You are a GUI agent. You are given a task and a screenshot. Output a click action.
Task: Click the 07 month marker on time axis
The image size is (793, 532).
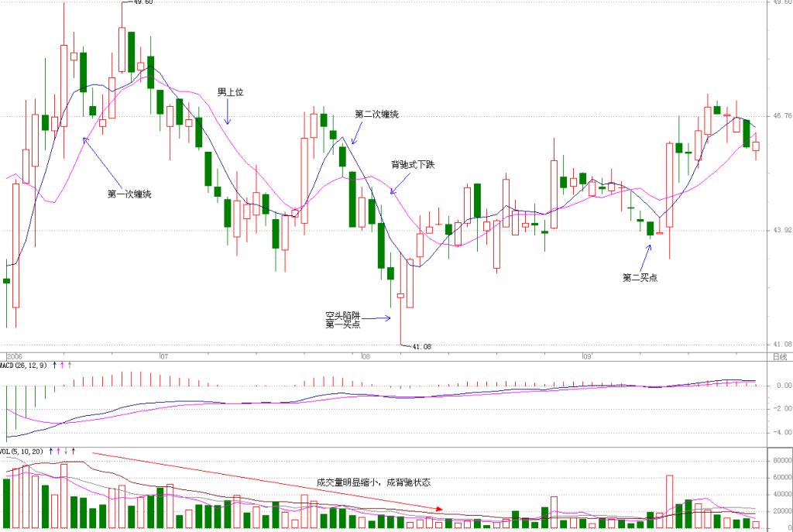point(164,357)
